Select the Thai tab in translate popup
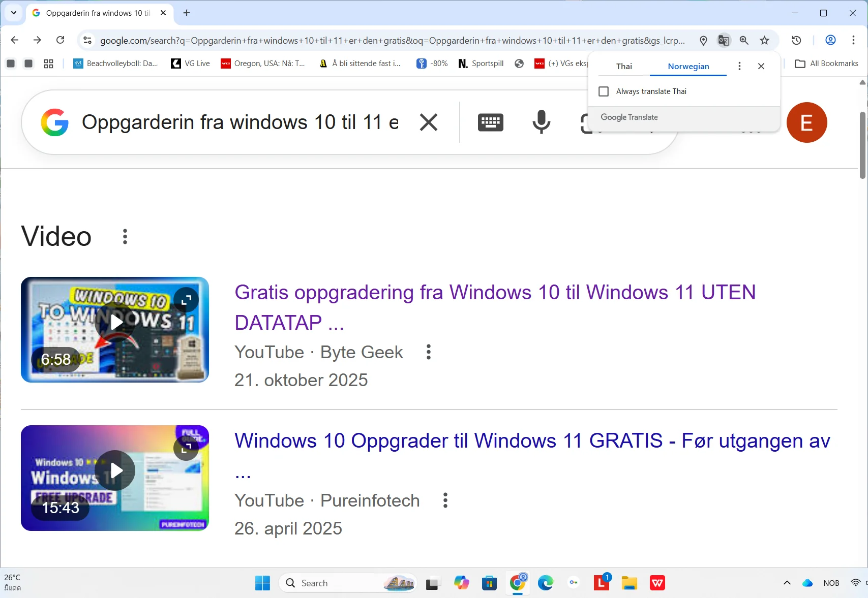 [624, 66]
